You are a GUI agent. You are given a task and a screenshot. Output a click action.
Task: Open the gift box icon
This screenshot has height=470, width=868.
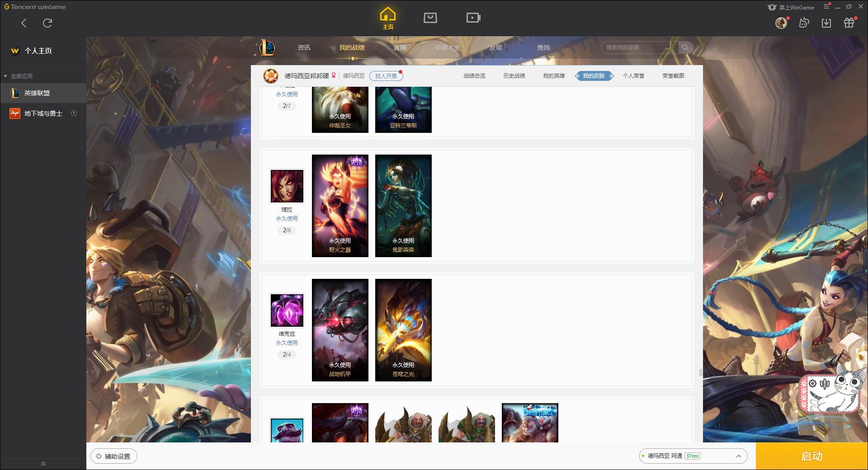(849, 23)
